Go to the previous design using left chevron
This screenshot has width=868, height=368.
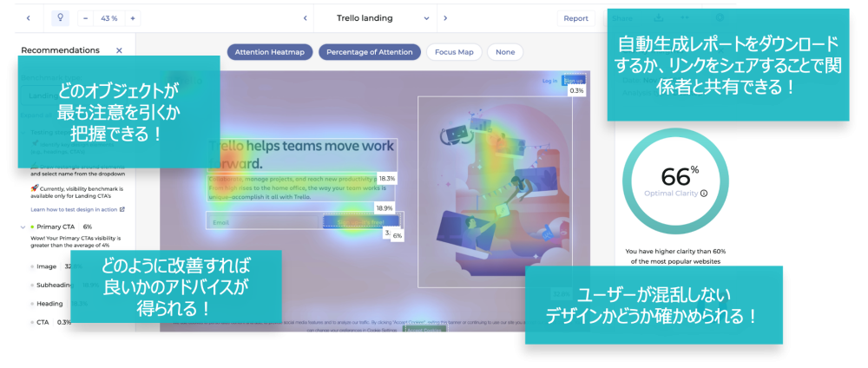pos(305,18)
